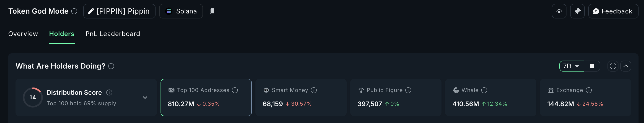Viewport: 644px width, 123px height.
Task: Toggle the eye watch icon button
Action: pos(559,11)
